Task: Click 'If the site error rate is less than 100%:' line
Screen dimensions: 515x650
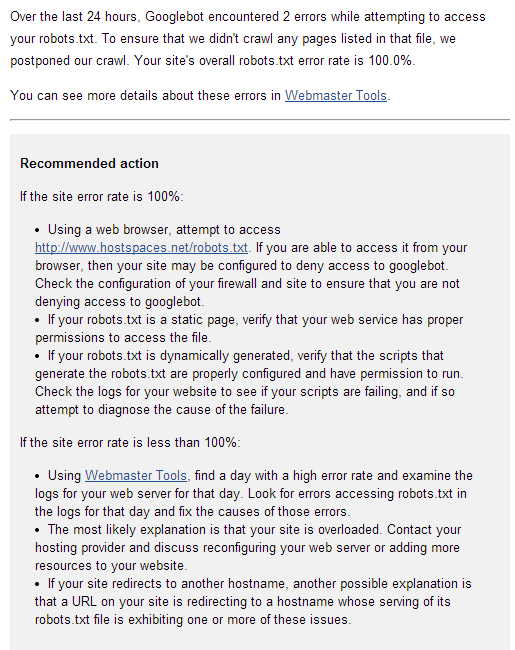Action: (x=130, y=442)
